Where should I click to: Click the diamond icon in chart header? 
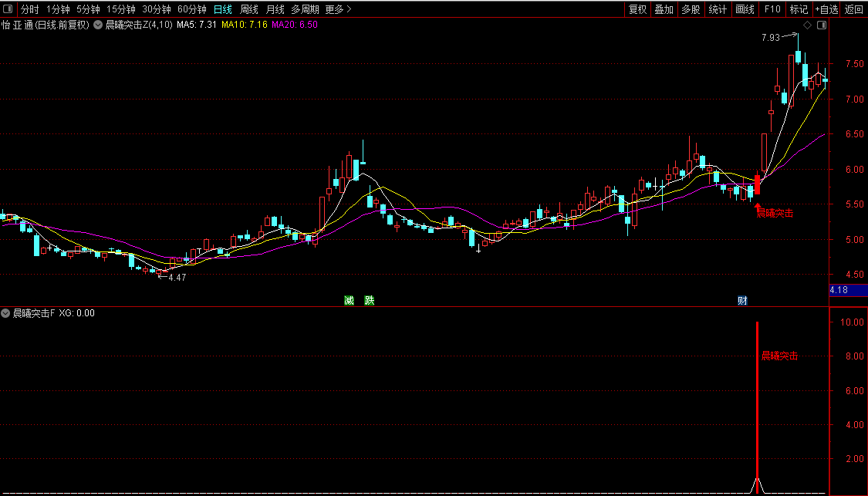(807, 25)
